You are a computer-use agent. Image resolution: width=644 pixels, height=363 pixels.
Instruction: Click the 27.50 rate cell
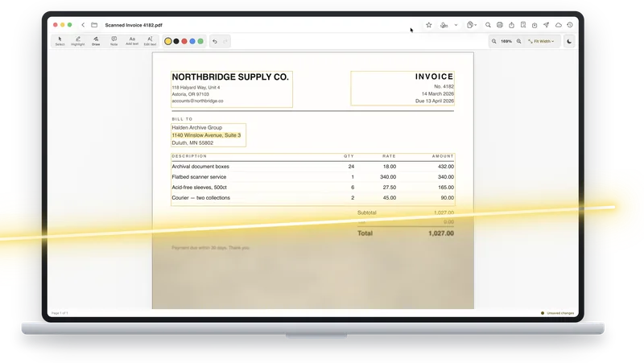(390, 188)
